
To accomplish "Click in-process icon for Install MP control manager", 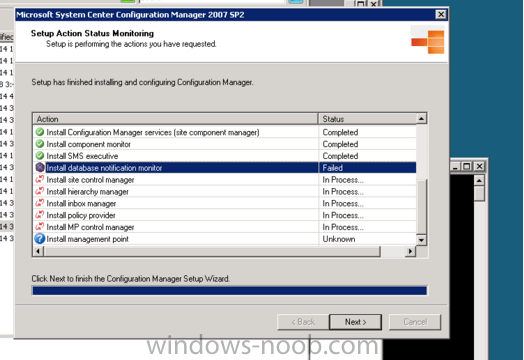I will [x=40, y=227].
